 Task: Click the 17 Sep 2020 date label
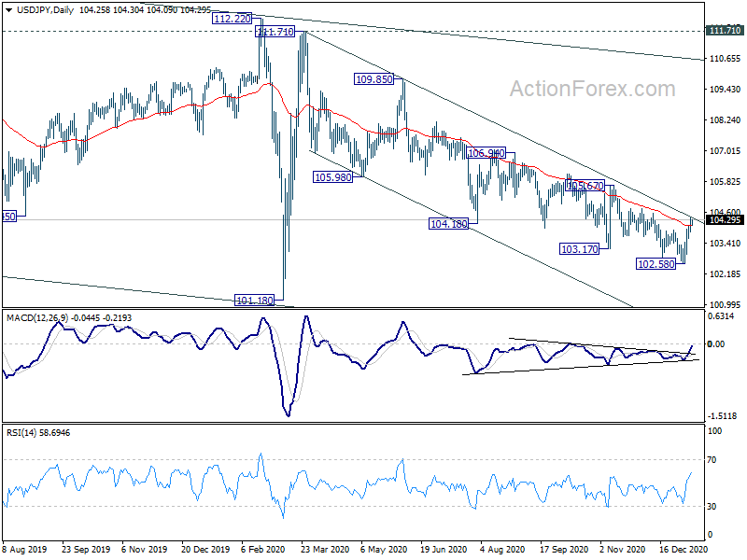tap(564, 550)
